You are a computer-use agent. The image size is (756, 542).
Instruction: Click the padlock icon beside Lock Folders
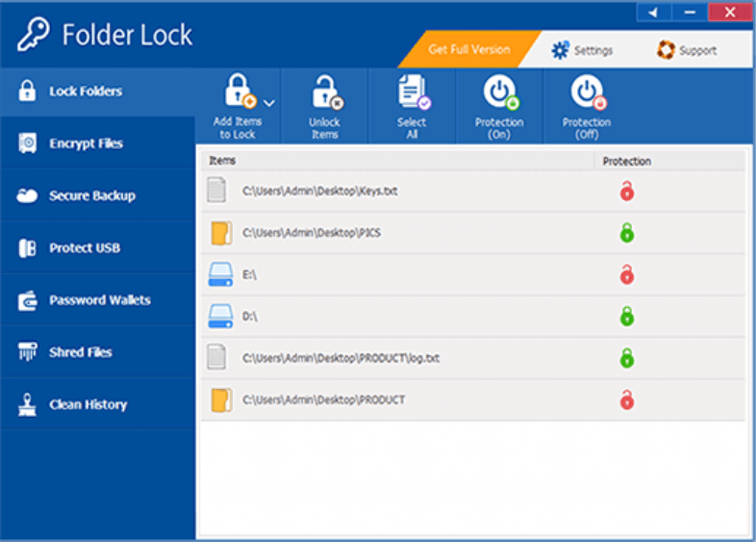tap(27, 90)
